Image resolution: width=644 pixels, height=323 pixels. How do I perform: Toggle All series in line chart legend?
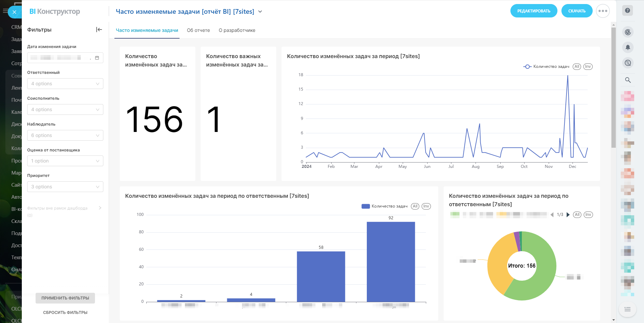pos(577,66)
